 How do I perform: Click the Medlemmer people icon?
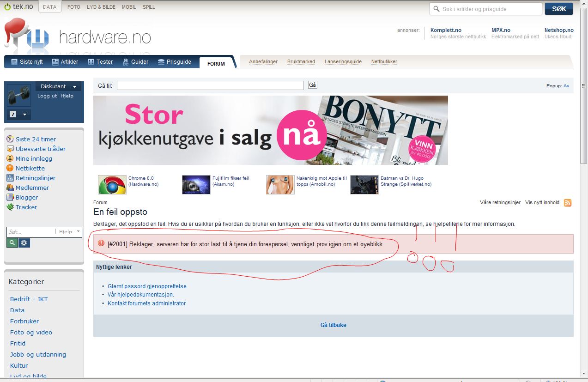click(10, 188)
